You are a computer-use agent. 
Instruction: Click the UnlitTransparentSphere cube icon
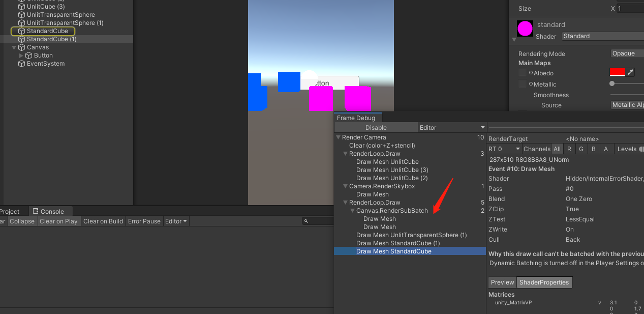[21, 15]
